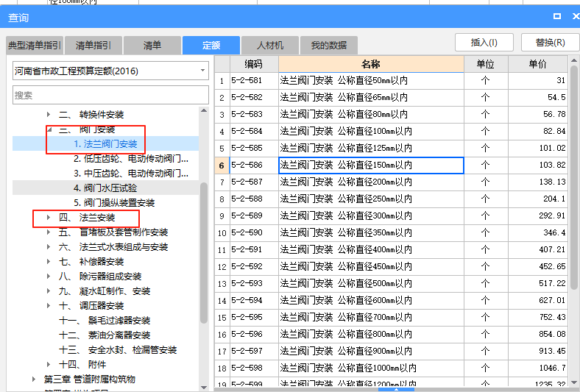Open the 人材机 tab
The width and height of the screenshot is (580, 392).
coord(270,46)
